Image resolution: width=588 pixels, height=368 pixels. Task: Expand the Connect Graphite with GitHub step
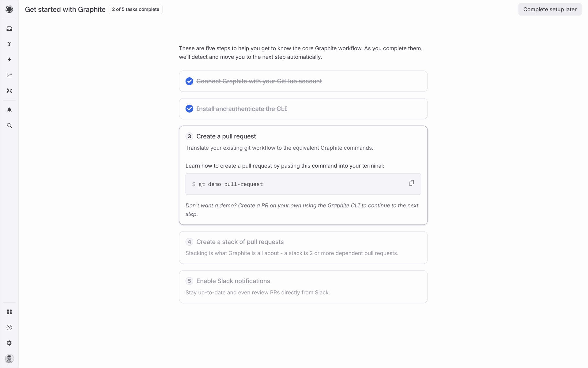[303, 81]
